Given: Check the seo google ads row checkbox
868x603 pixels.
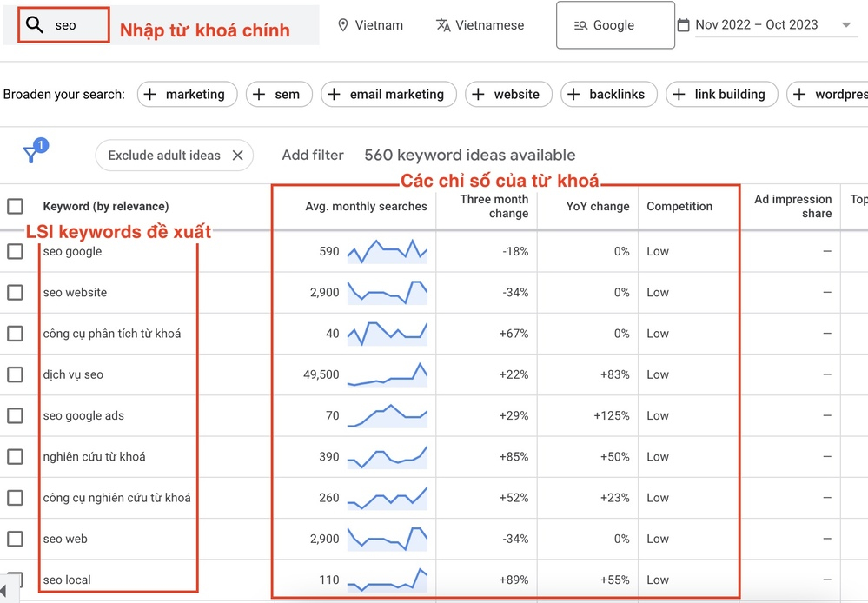Looking at the screenshot, I should click(15, 415).
